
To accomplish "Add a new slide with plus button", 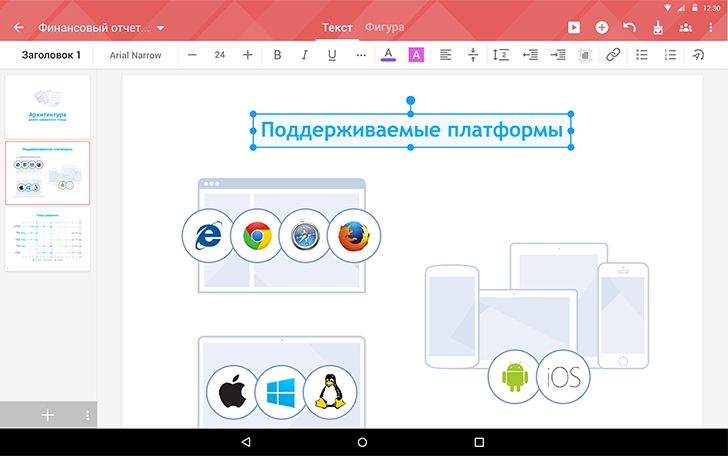I will coord(47,415).
